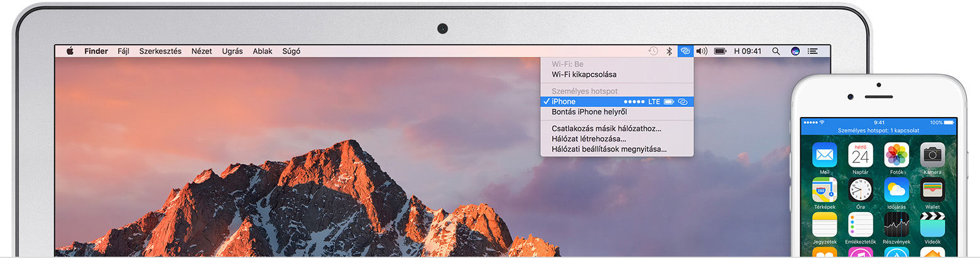Open the Jegyzetek notes app on iPhone
This screenshot has height=258, width=980.
coord(824,225)
